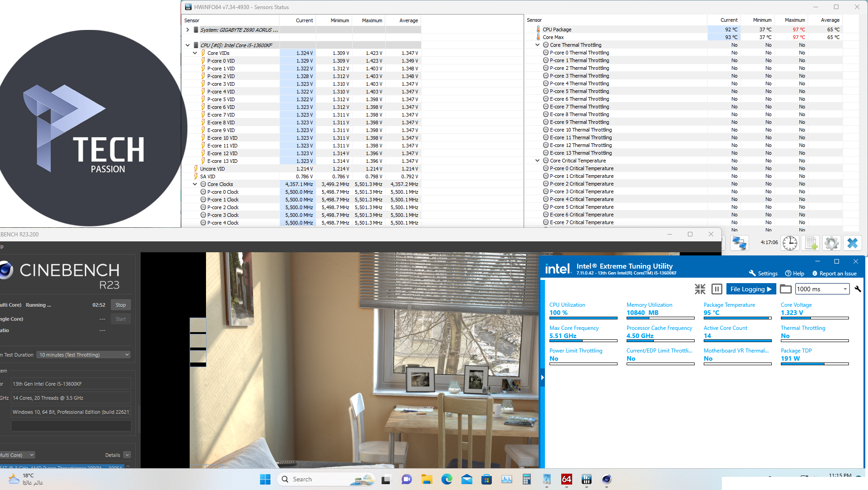868x490 pixels.
Task: Collapse the Core Thermal Throttling group
Action: coord(538,45)
